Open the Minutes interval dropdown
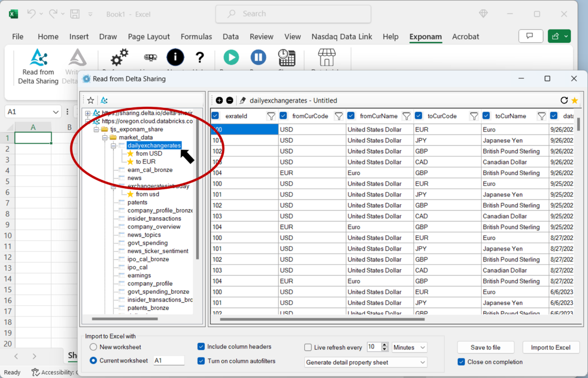 pos(409,348)
